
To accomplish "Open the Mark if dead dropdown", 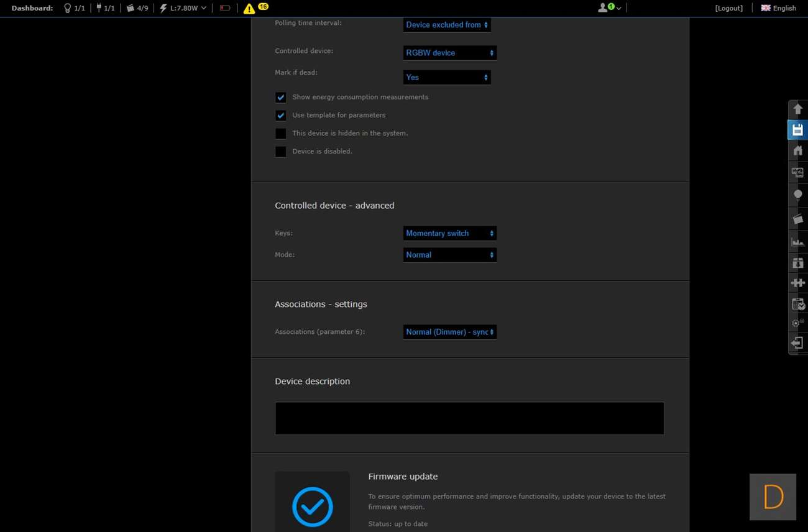I will [446, 77].
